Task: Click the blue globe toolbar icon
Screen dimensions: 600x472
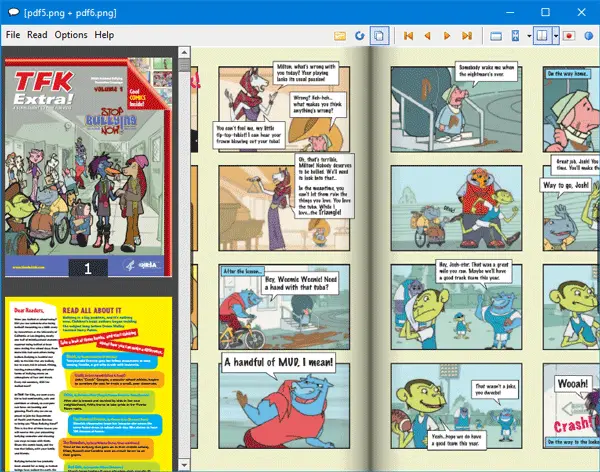Action: [x=589, y=36]
